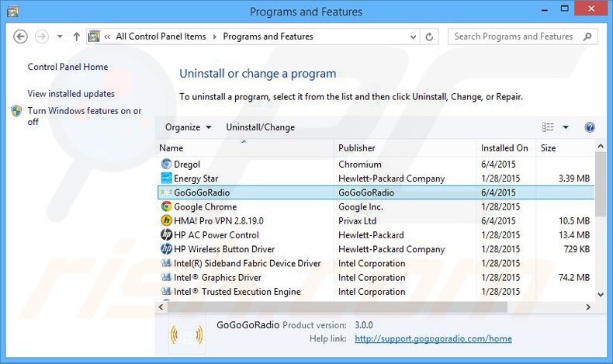Select HMA! Pro VPN 2.8.19.0 entry

coord(219,221)
